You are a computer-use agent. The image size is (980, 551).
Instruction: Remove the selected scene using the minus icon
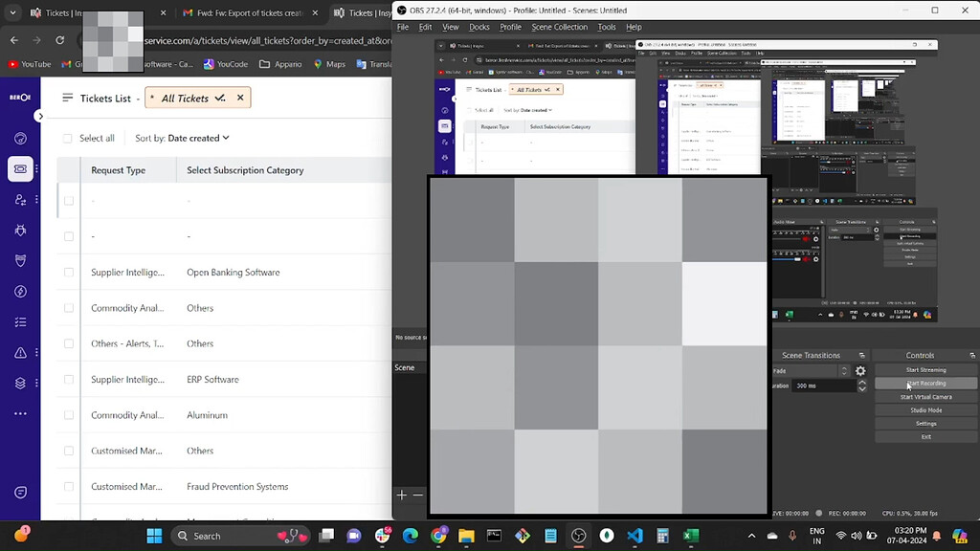[x=418, y=496]
